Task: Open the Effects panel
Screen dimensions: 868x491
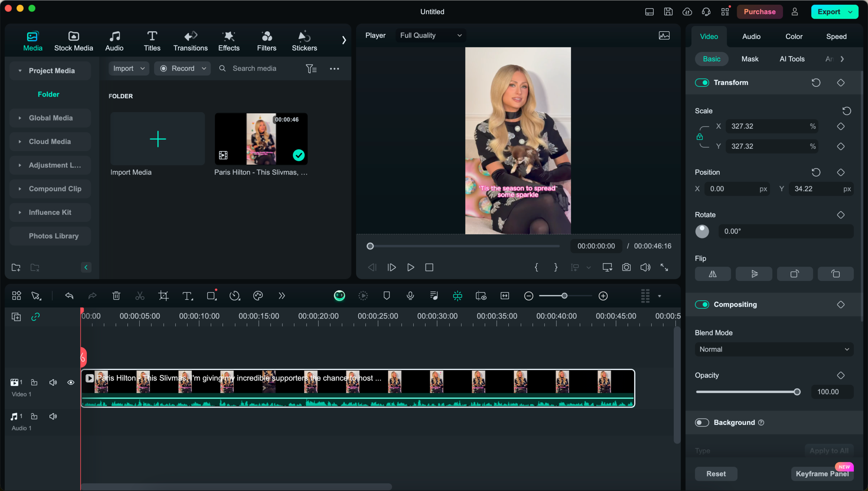Action: click(x=229, y=40)
